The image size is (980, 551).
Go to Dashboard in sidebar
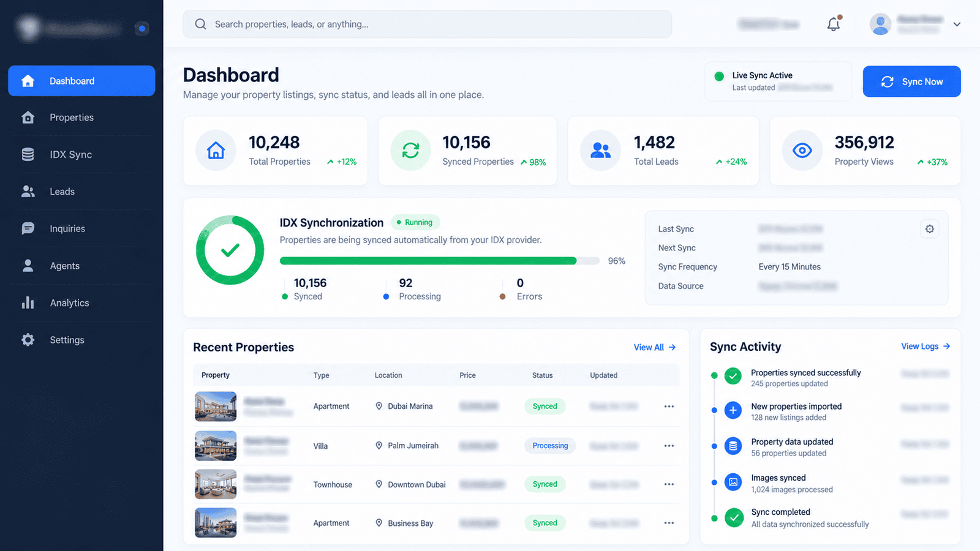[x=81, y=81]
